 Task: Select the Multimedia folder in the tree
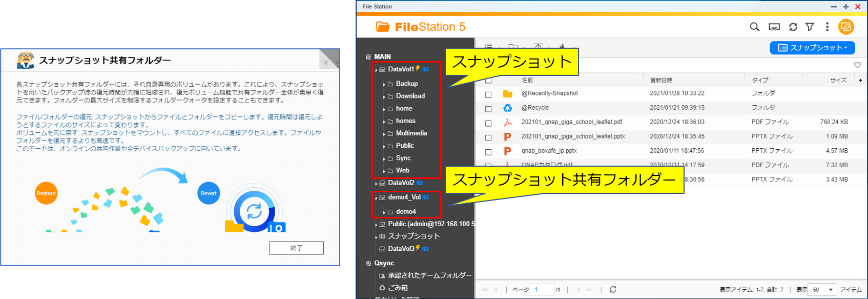click(x=411, y=133)
